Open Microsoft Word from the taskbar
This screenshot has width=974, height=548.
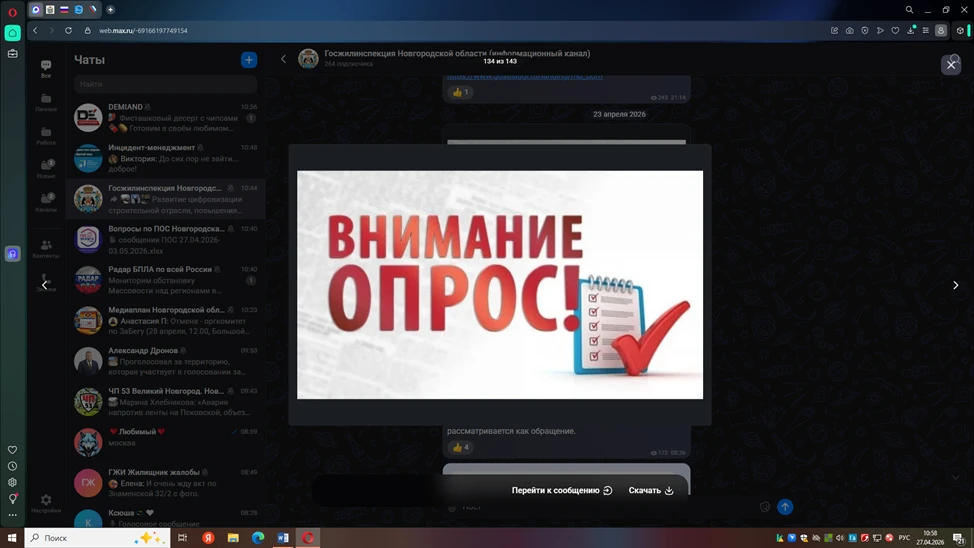283,537
